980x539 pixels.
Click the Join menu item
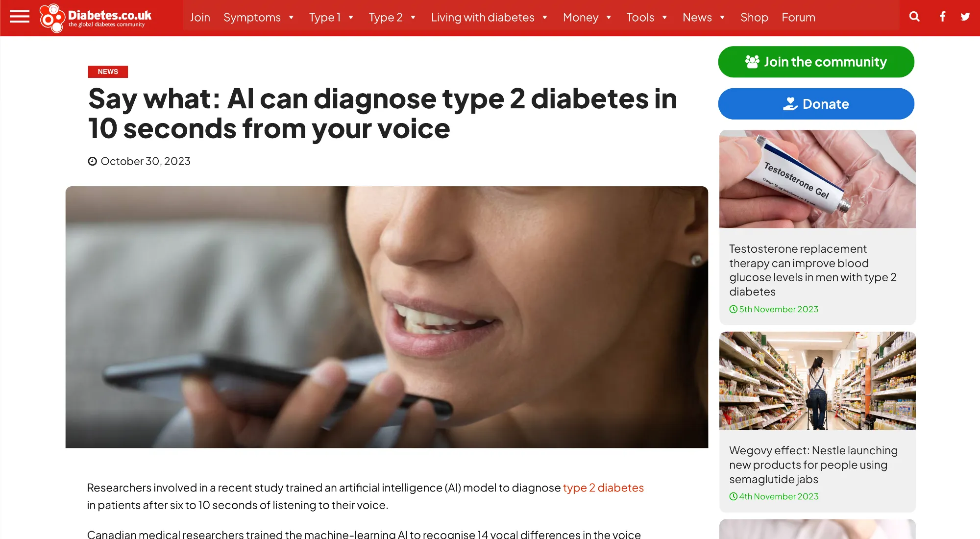(200, 18)
